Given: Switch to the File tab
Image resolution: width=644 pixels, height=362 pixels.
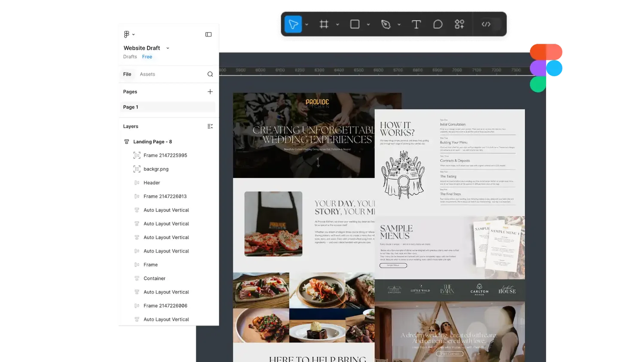Looking at the screenshot, I should pos(127,74).
